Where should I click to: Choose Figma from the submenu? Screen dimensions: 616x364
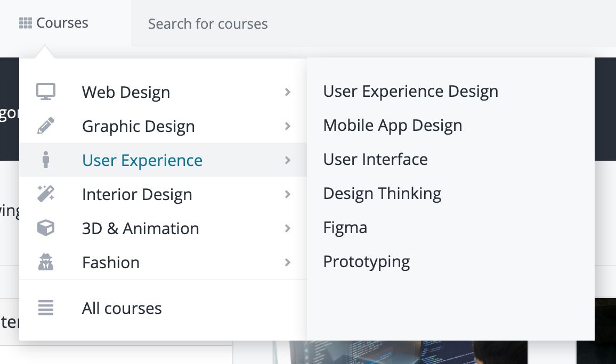click(345, 228)
